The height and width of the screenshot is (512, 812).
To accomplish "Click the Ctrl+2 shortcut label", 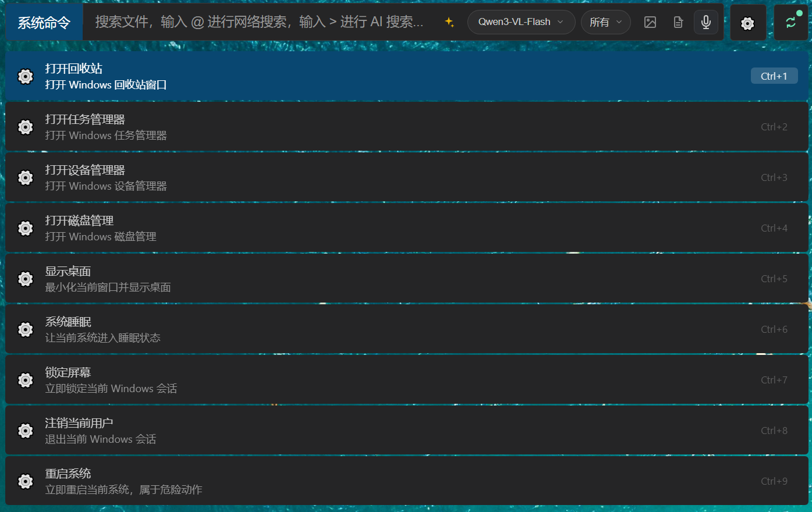I will pyautogui.click(x=774, y=127).
